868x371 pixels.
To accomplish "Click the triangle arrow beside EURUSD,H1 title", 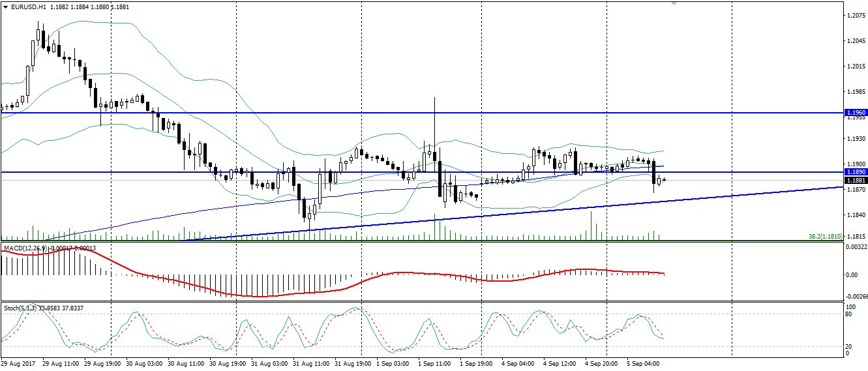I will 5,6.
